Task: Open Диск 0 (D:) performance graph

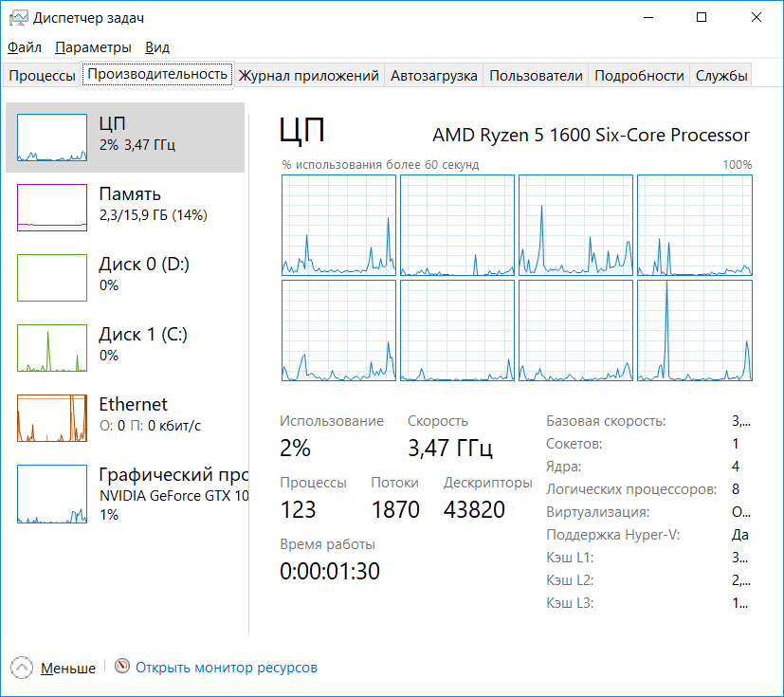Action: click(x=51, y=278)
